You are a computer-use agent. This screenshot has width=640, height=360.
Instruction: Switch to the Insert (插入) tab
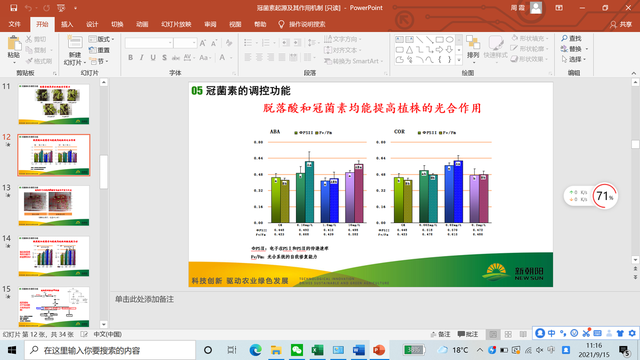coord(67,24)
